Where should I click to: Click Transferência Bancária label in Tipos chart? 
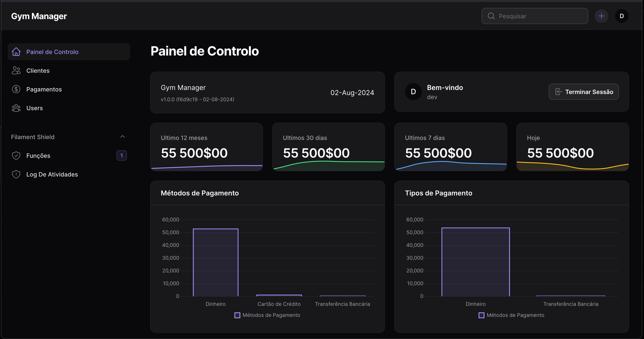[x=571, y=304]
